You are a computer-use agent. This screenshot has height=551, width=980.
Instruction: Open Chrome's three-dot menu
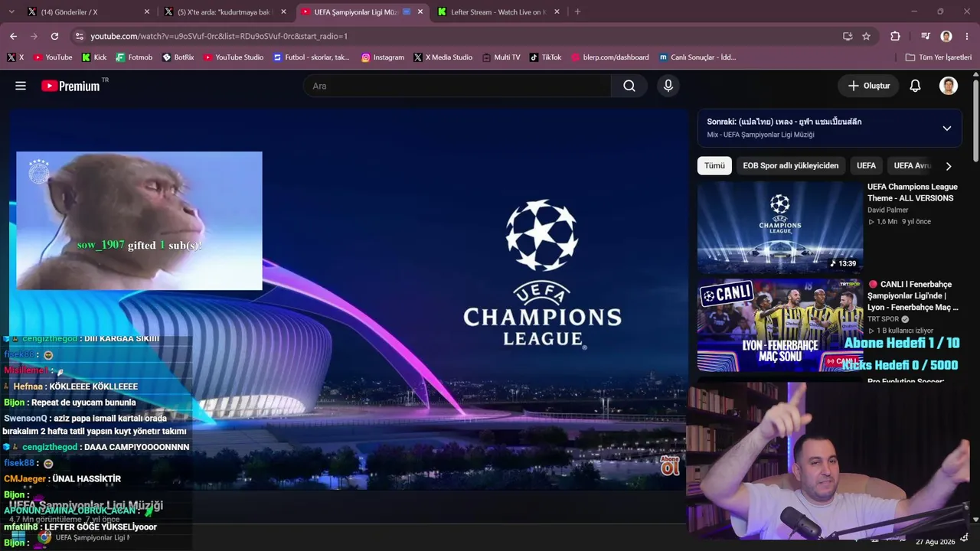[x=967, y=36]
